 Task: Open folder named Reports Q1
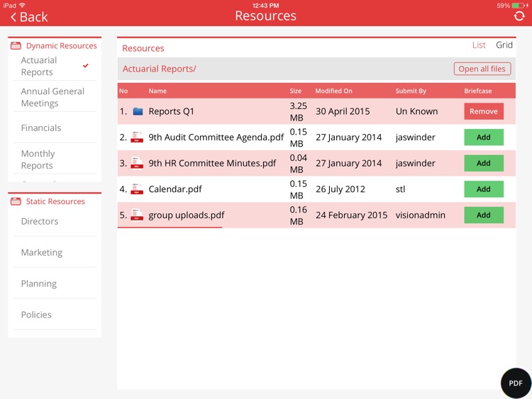click(172, 111)
